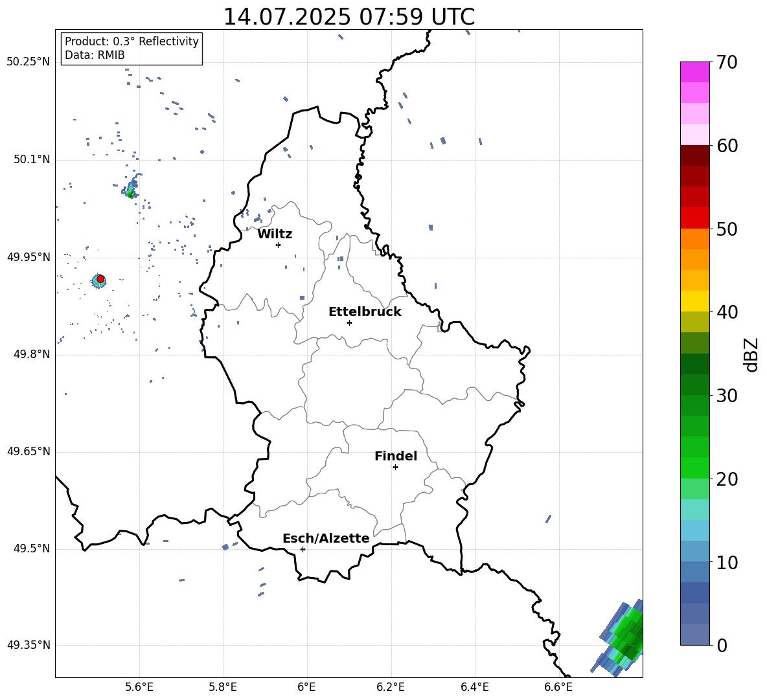The height and width of the screenshot is (700, 767).
Task: Select the 'Ettelbruck' map label
Action: click(x=365, y=312)
